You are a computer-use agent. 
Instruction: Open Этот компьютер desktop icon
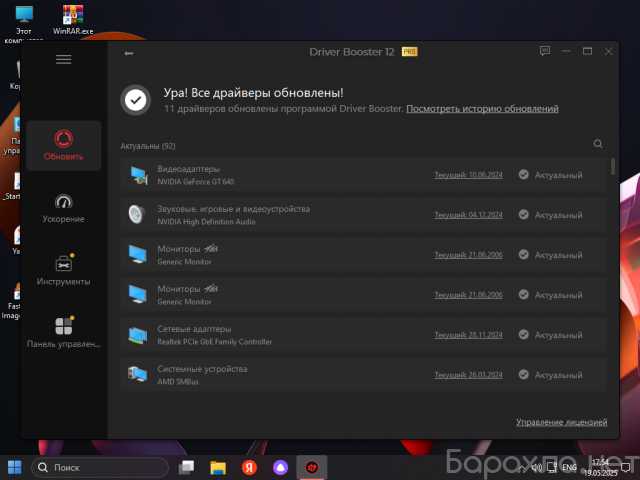[x=24, y=23]
